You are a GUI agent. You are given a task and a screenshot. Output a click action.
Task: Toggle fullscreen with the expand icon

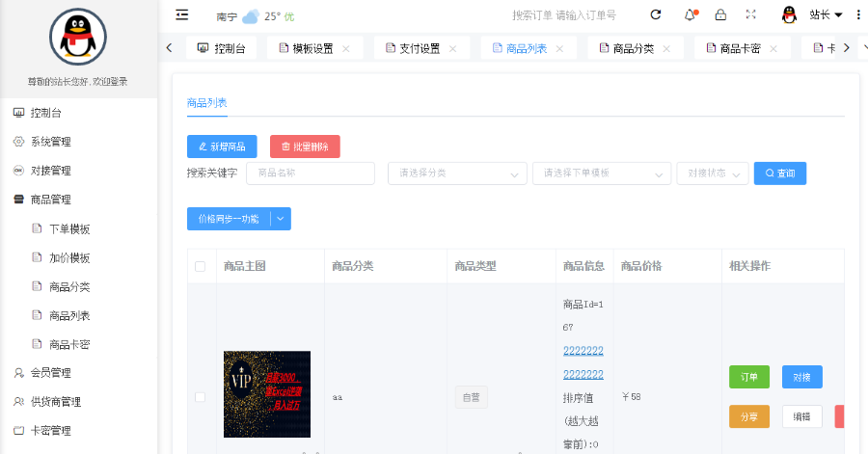point(750,15)
